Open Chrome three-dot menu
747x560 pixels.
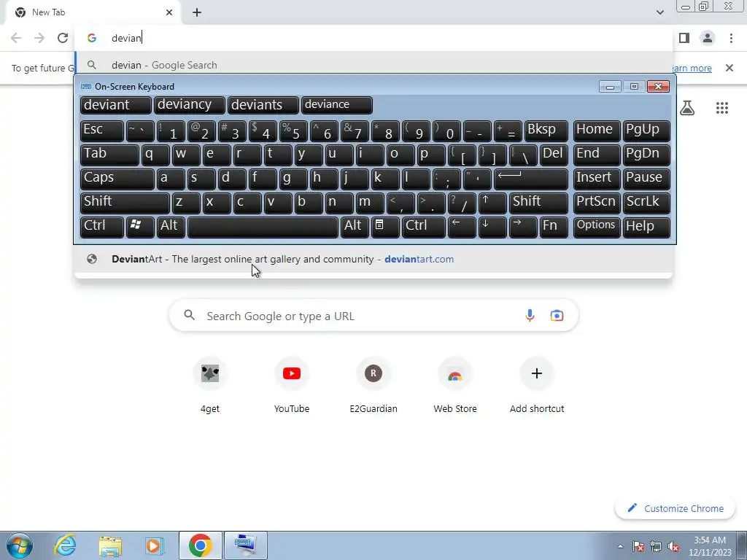tap(731, 38)
